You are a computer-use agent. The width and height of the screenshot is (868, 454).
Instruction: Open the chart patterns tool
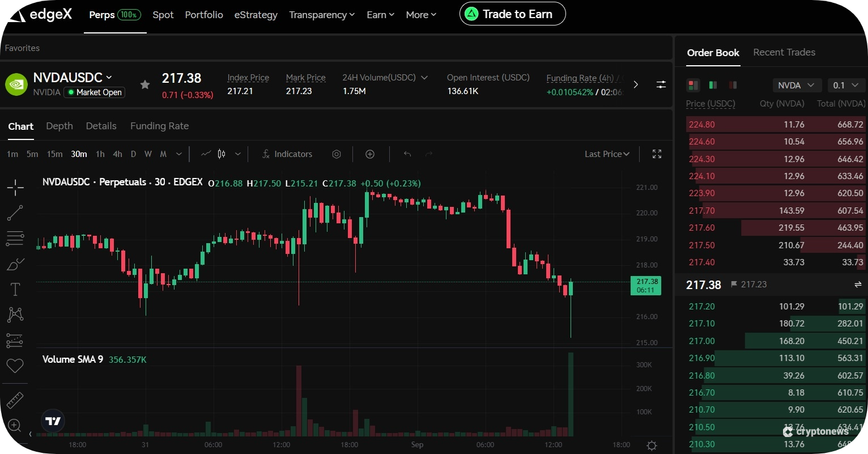(x=15, y=315)
